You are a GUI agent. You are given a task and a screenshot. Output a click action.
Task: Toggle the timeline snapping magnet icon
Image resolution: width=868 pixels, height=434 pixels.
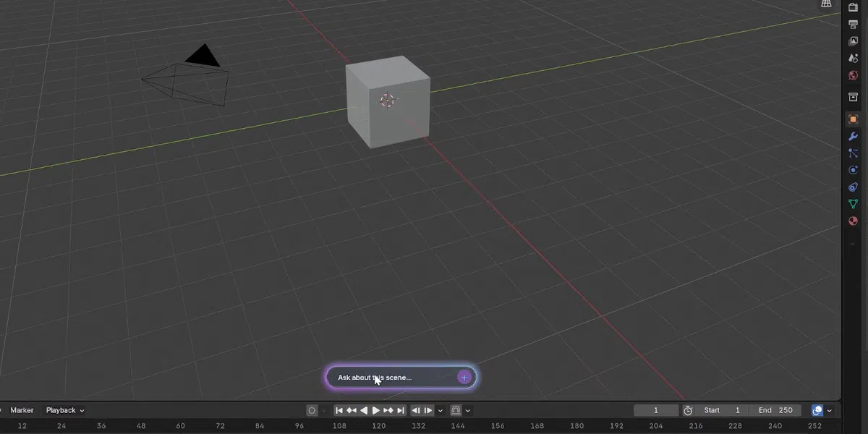(x=456, y=410)
